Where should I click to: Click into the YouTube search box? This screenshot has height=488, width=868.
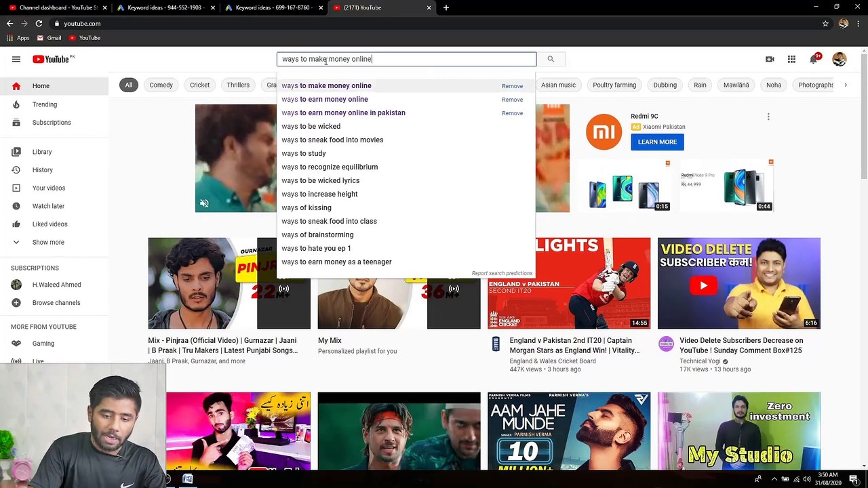pos(406,59)
